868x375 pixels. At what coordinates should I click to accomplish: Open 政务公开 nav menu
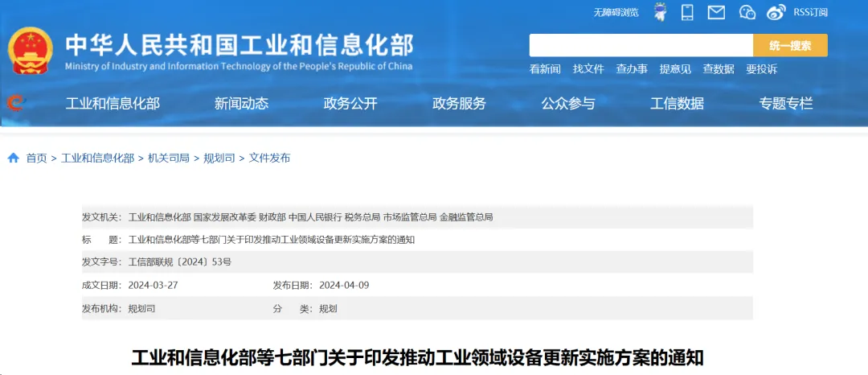point(350,103)
